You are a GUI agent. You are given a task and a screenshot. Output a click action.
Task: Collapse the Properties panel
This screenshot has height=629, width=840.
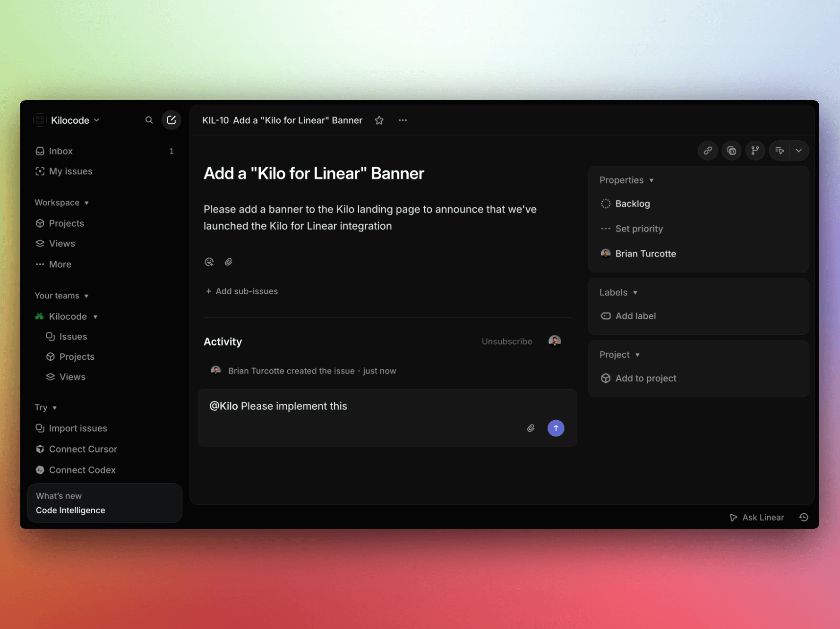(626, 180)
